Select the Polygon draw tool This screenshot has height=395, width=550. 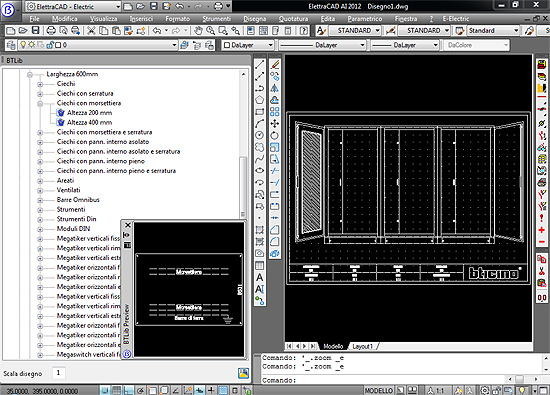[260, 100]
